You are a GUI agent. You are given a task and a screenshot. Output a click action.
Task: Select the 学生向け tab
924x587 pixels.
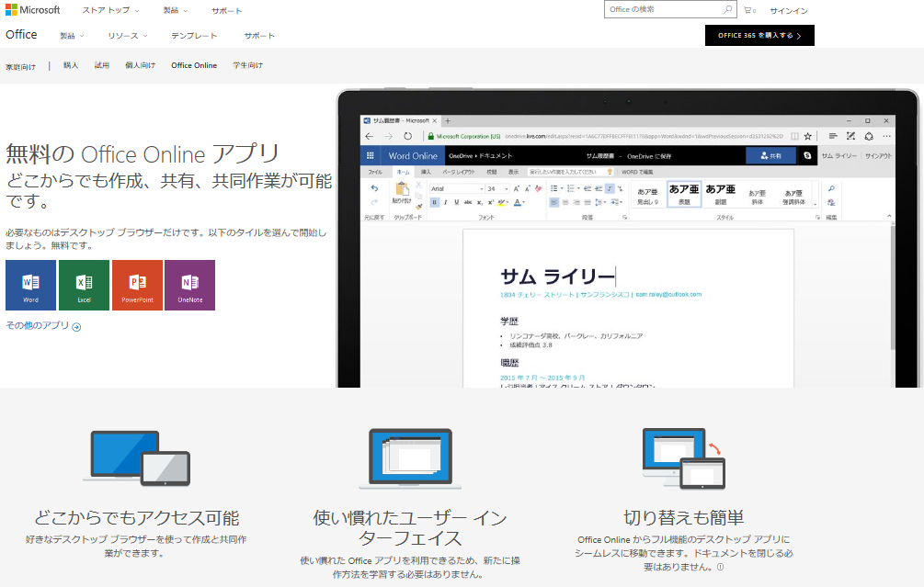247,65
